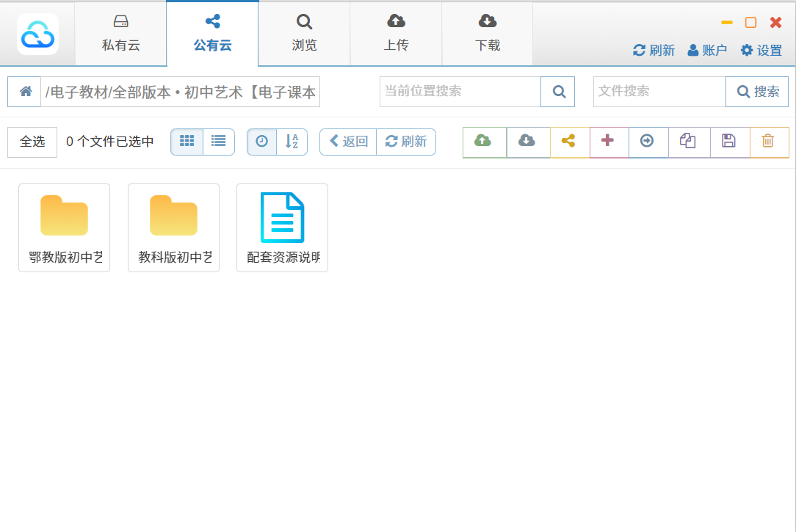Image resolution: width=796 pixels, height=532 pixels.
Task: Sort files alphabetically A-Z
Action: click(x=292, y=142)
